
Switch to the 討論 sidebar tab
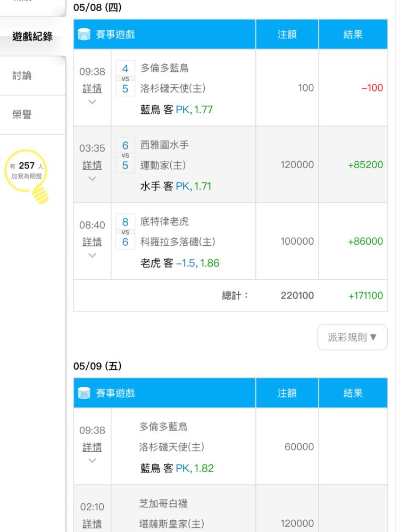[22, 76]
